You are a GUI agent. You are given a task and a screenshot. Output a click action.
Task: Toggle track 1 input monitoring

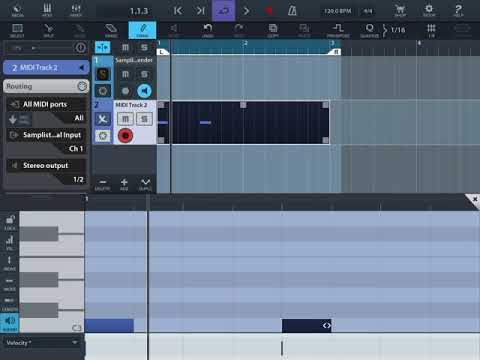click(144, 91)
